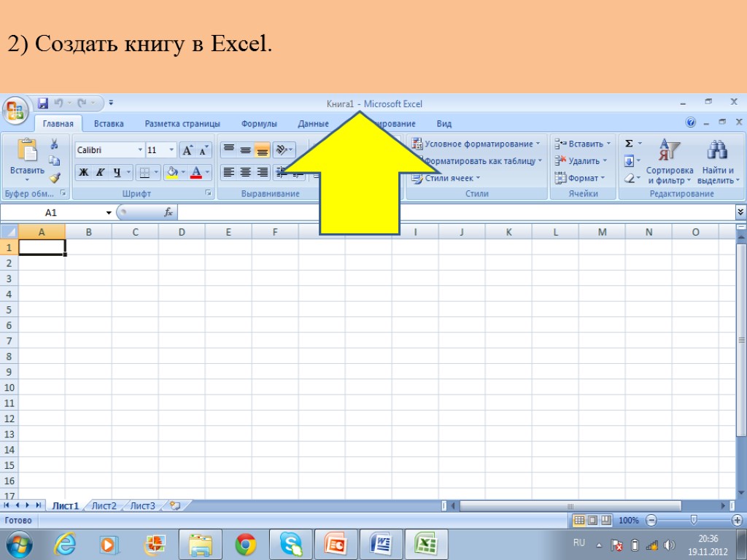This screenshot has width=747, height=560.
Task: Select all cells with corner button
Action: tap(9, 232)
